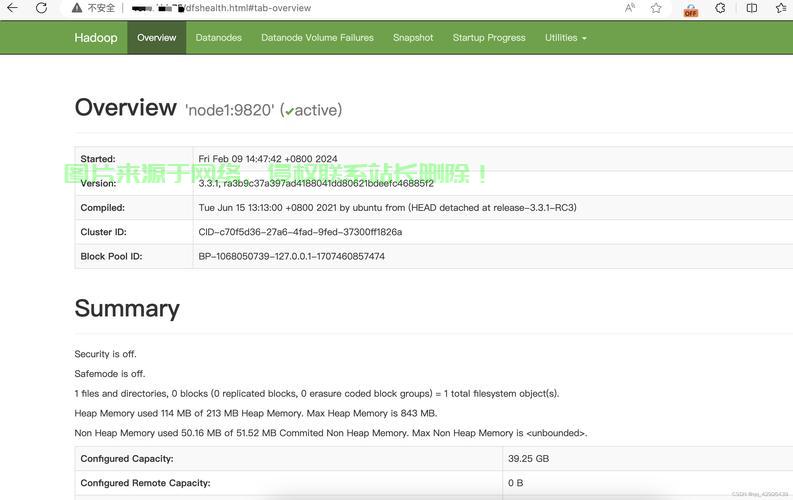Image resolution: width=793 pixels, height=500 pixels.
Task: Click the address bar URL dfshealth.html
Action: click(221, 8)
